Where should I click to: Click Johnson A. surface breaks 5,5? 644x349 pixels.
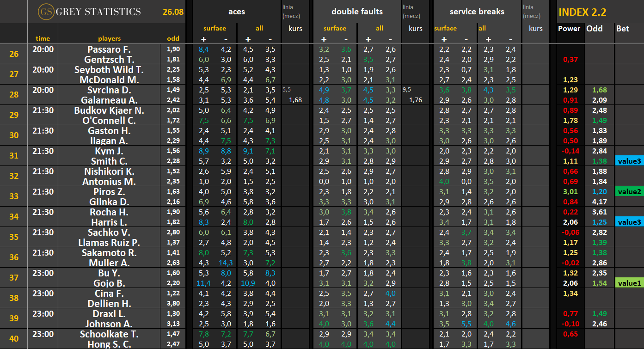(x=466, y=324)
